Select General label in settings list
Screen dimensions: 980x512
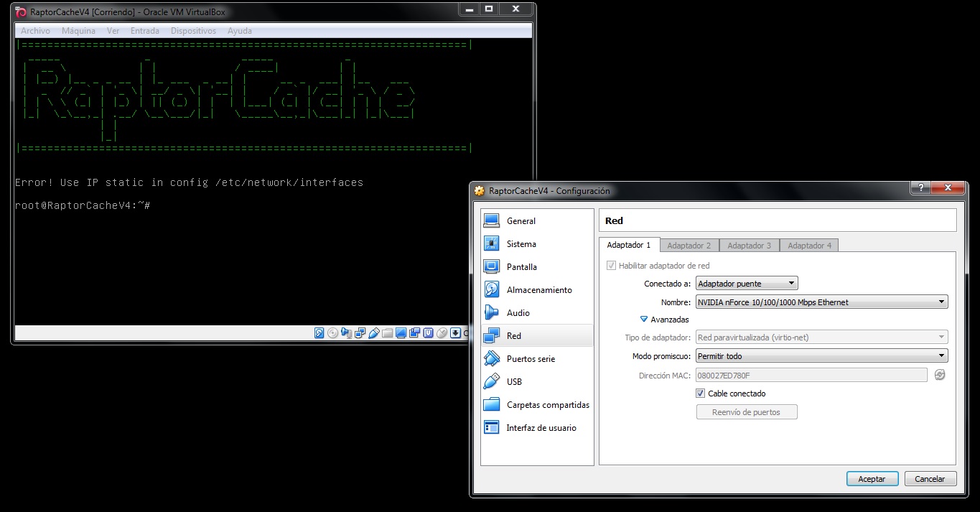coord(521,221)
